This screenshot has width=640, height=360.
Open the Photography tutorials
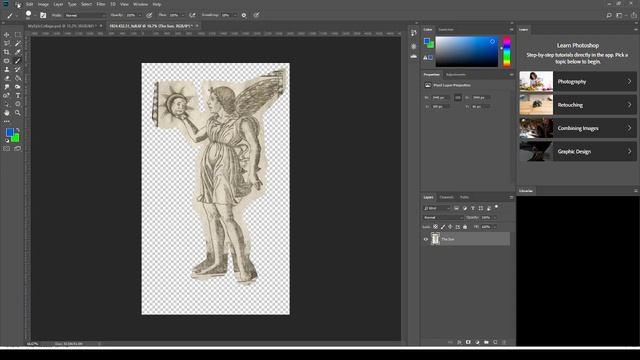[578, 82]
